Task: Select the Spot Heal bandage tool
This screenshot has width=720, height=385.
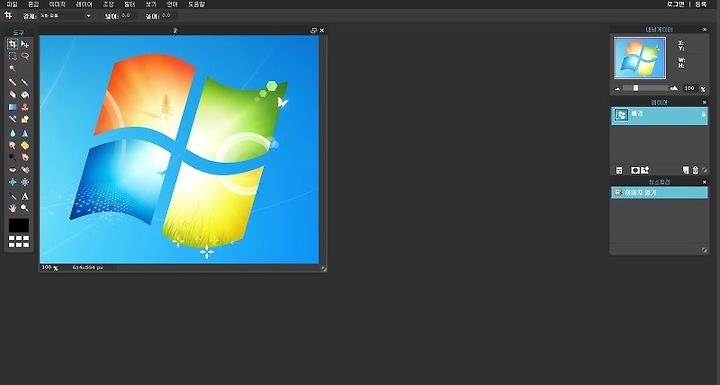Action: (25, 170)
